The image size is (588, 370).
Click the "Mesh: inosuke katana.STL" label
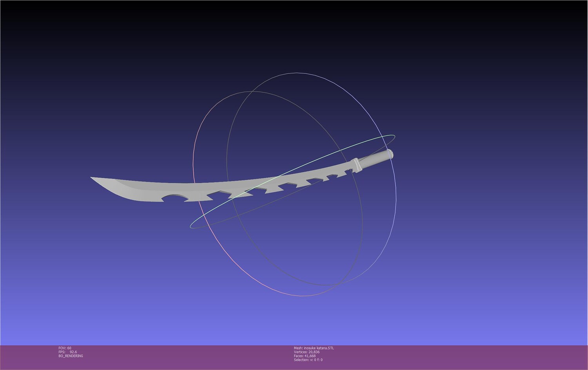pos(314,348)
